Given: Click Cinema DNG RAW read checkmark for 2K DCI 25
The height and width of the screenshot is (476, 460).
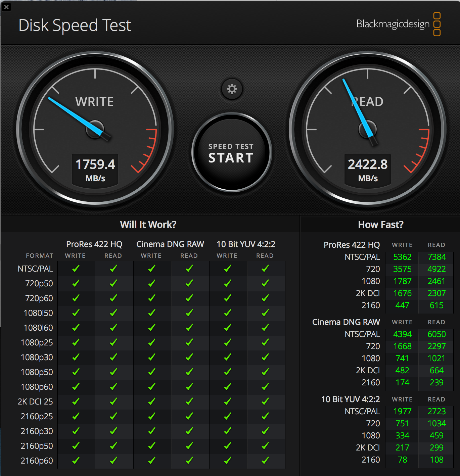Looking at the screenshot, I should click(189, 401).
